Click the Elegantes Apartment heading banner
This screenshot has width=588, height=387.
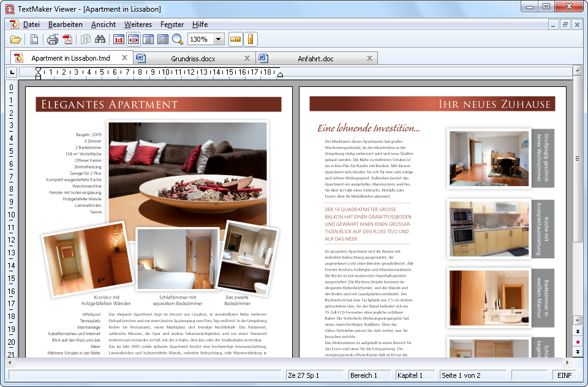tap(159, 104)
